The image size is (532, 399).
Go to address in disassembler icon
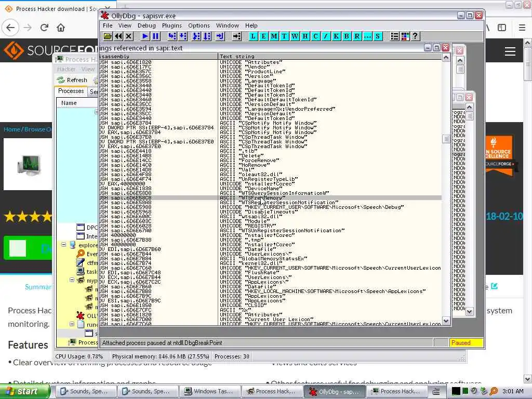tap(236, 36)
